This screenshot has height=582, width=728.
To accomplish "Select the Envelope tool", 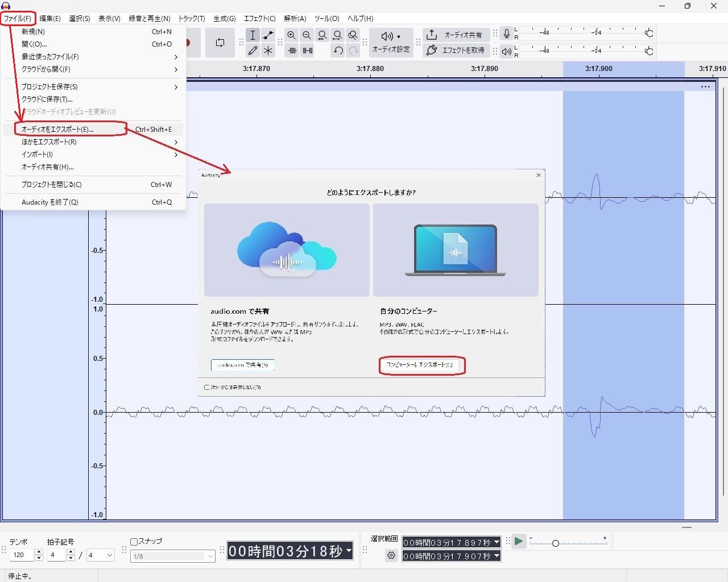I will click(x=268, y=35).
